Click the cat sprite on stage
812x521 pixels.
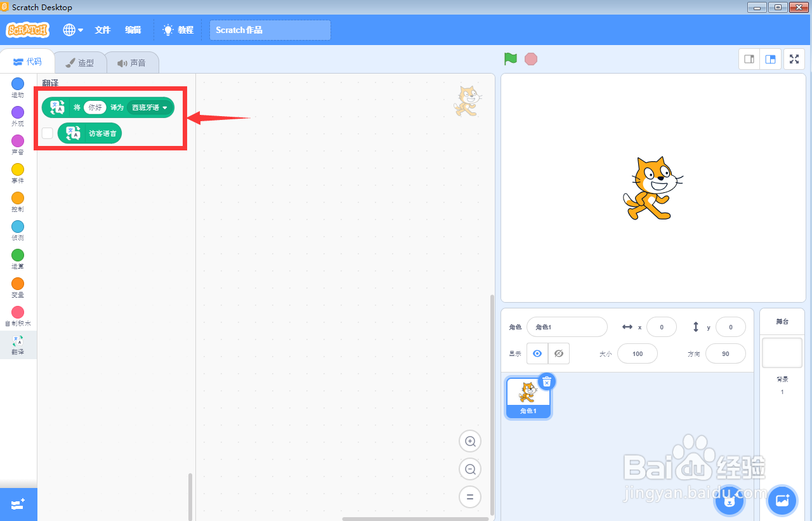(x=653, y=188)
